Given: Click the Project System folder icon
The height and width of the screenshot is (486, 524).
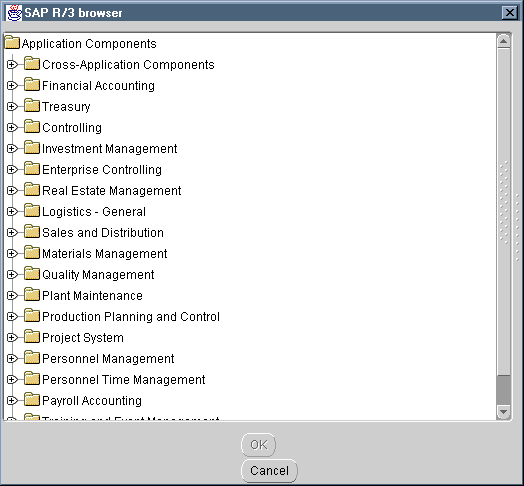Looking at the screenshot, I should pyautogui.click(x=32, y=337).
